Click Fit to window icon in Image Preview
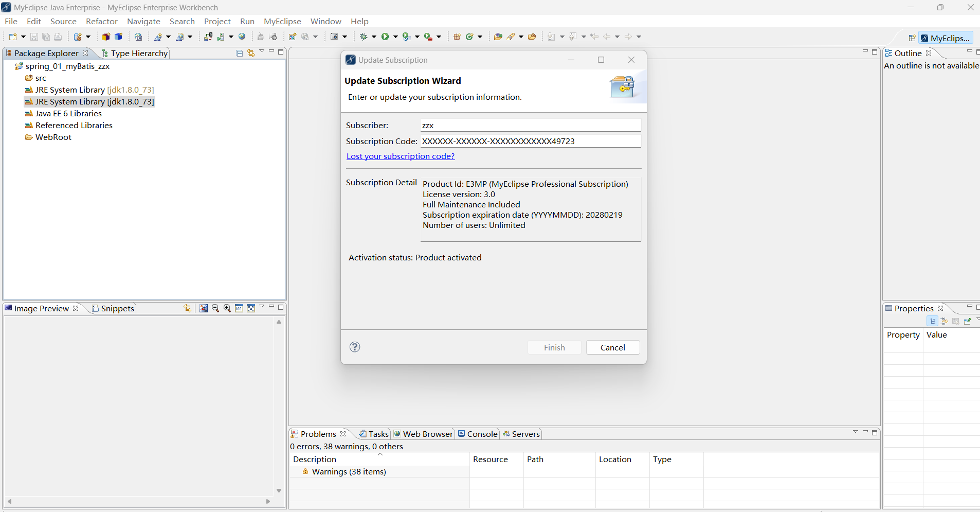The width and height of the screenshot is (980, 512). (251, 308)
